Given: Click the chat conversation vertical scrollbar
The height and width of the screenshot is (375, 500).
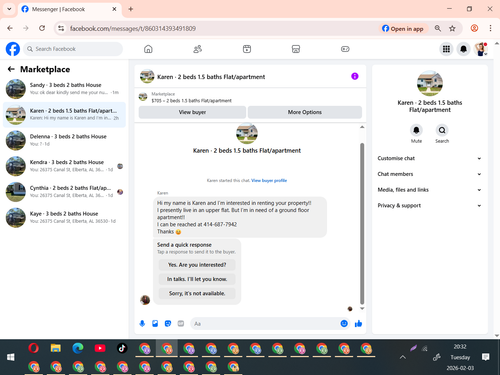Looking at the screenshot, I should pyautogui.click(x=362, y=223).
